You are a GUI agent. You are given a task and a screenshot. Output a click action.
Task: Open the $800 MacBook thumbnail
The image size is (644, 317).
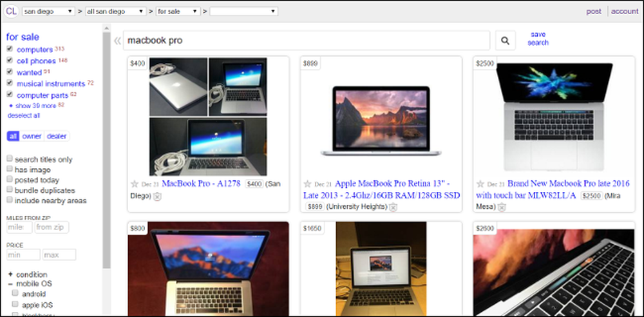(208, 269)
